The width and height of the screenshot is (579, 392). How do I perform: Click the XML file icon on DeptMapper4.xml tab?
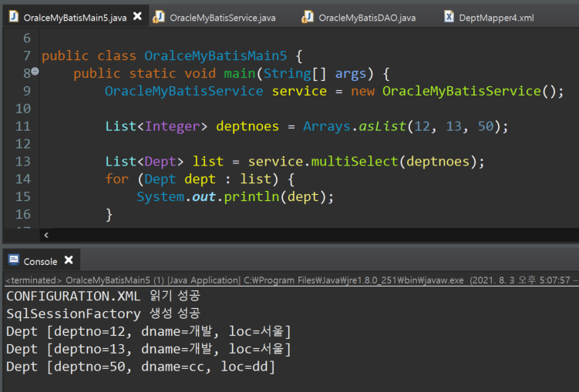click(x=449, y=17)
